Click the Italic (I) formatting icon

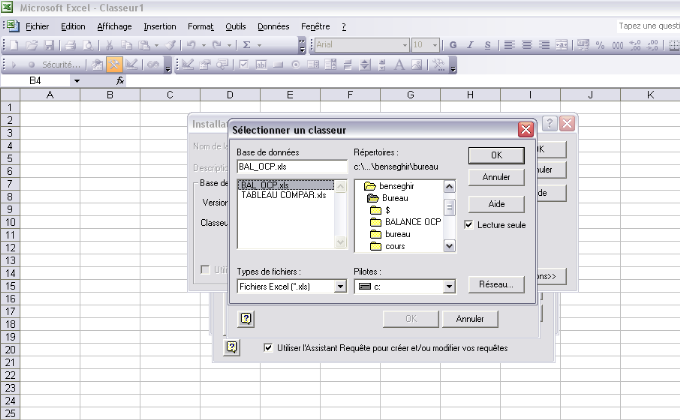tap(470, 45)
